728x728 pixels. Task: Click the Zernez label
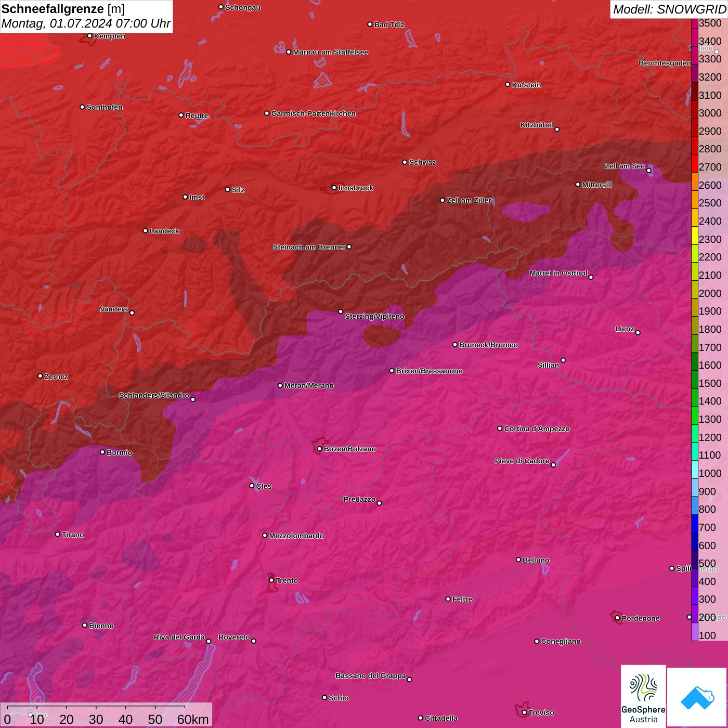(x=56, y=376)
